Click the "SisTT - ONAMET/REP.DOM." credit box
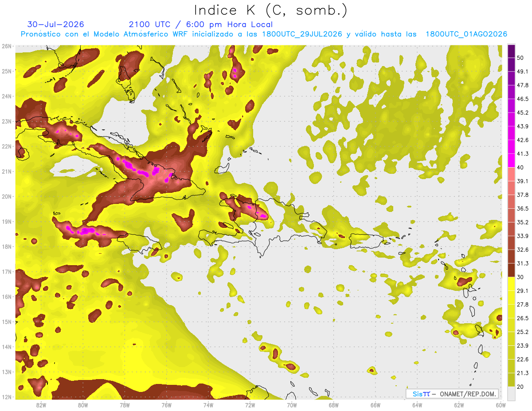 [x=452, y=394]
